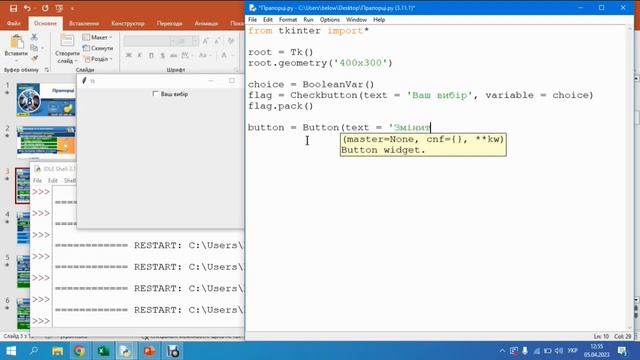Switch to PowerPoint from the taskbar

(x=149, y=351)
